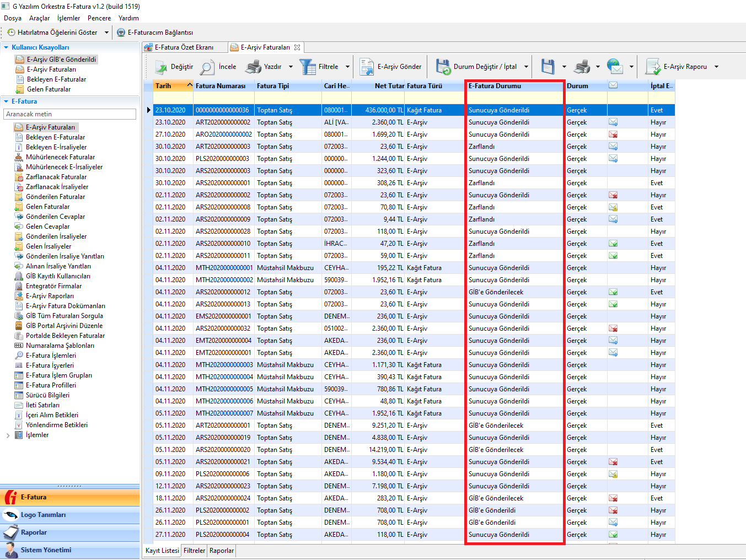The width and height of the screenshot is (746, 560).
Task: Open dropdown arrow next to E-Arşiv Raporu
Action: 716,67
